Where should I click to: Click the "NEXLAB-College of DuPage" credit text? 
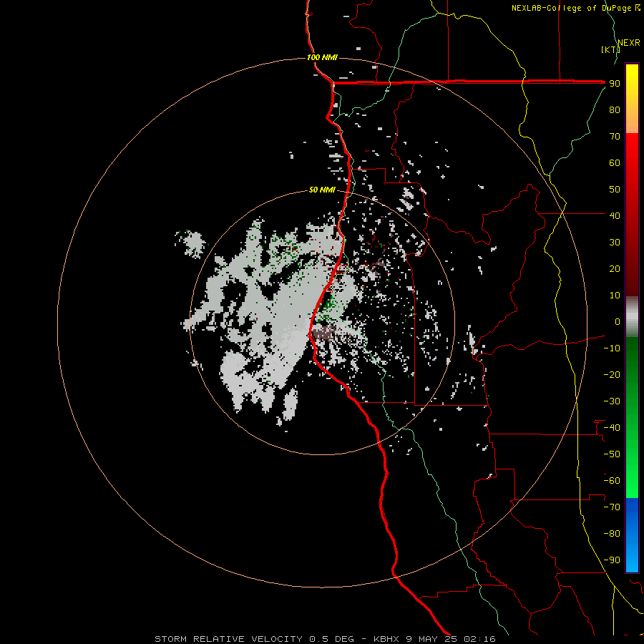(571, 8)
